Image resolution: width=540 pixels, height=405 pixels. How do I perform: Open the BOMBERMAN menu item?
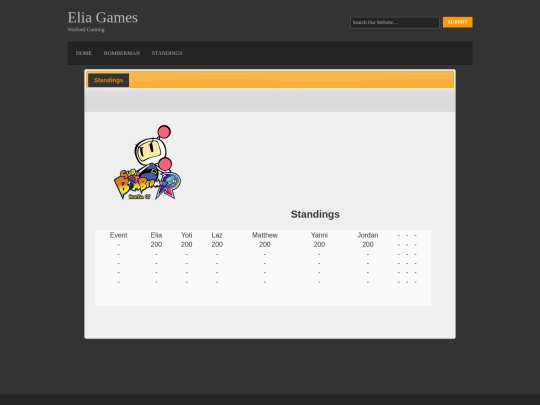click(122, 53)
